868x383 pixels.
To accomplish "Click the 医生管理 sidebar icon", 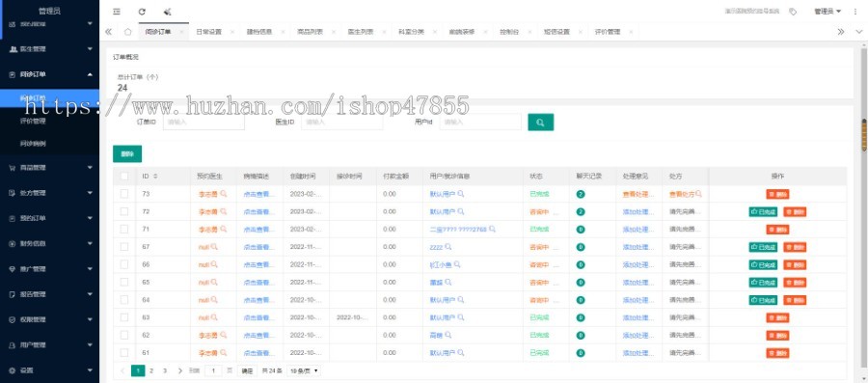I will coord(13,48).
